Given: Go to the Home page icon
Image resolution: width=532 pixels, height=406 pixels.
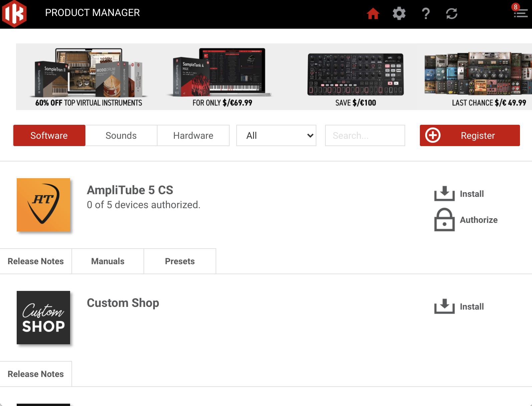Looking at the screenshot, I should (x=373, y=14).
